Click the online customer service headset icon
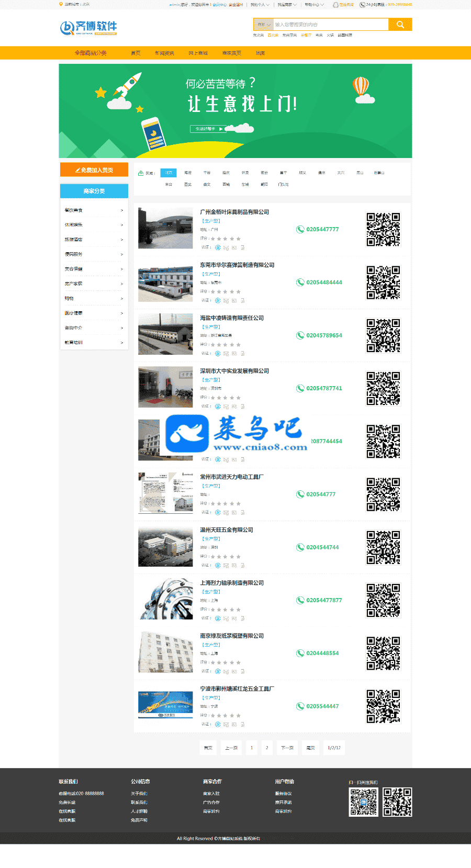The image size is (471, 868). coord(336,5)
